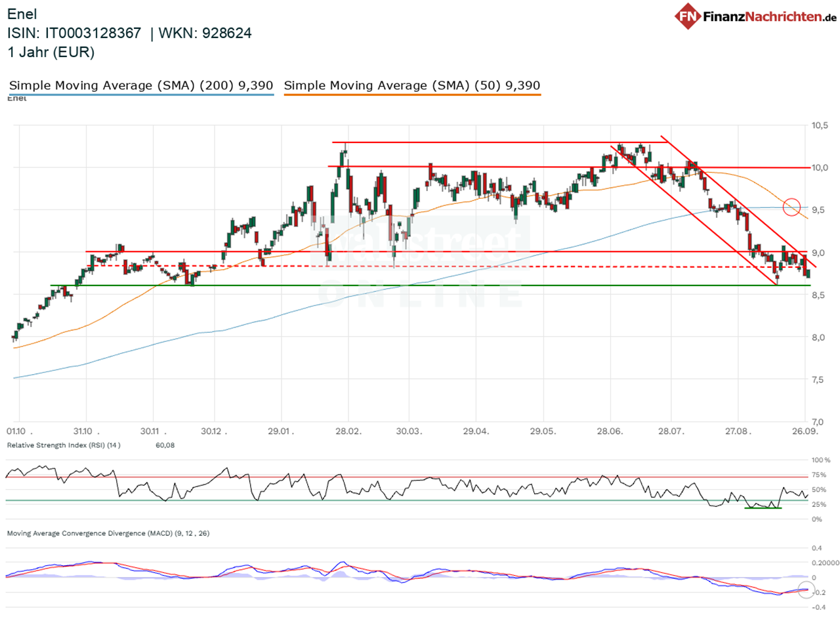
Task: Click the 26.09. date axis label
Action: pos(805,432)
